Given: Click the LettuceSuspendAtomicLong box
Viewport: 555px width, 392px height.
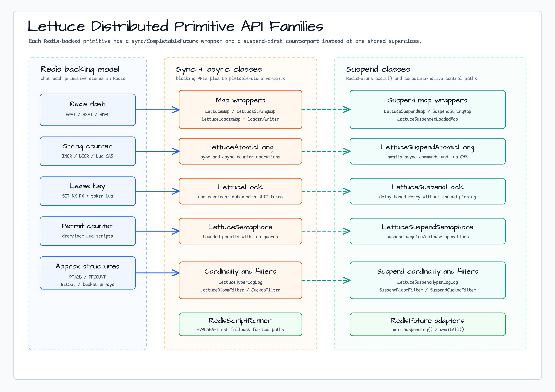Looking at the screenshot, I should pos(428,151).
